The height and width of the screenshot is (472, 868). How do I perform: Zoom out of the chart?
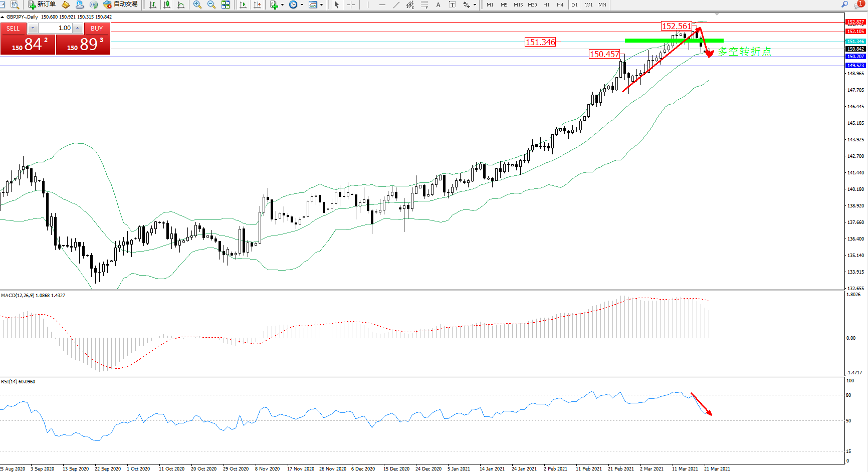tap(211, 5)
